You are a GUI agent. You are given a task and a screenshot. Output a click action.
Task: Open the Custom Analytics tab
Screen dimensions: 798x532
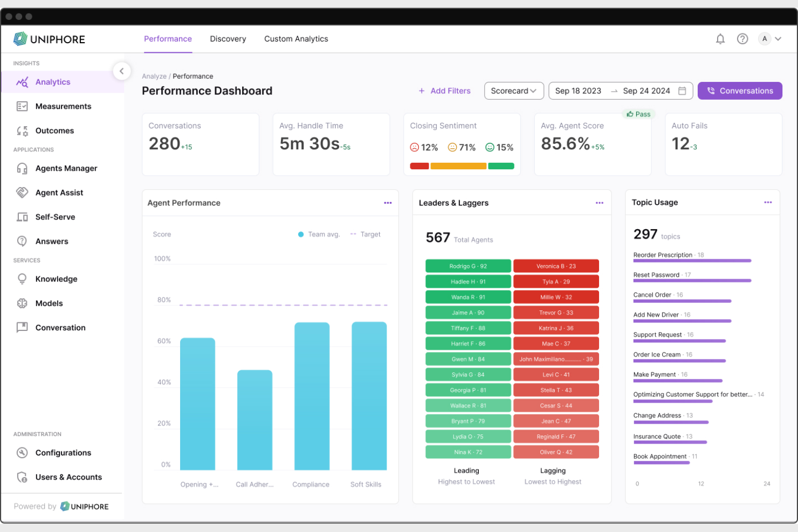pos(296,39)
